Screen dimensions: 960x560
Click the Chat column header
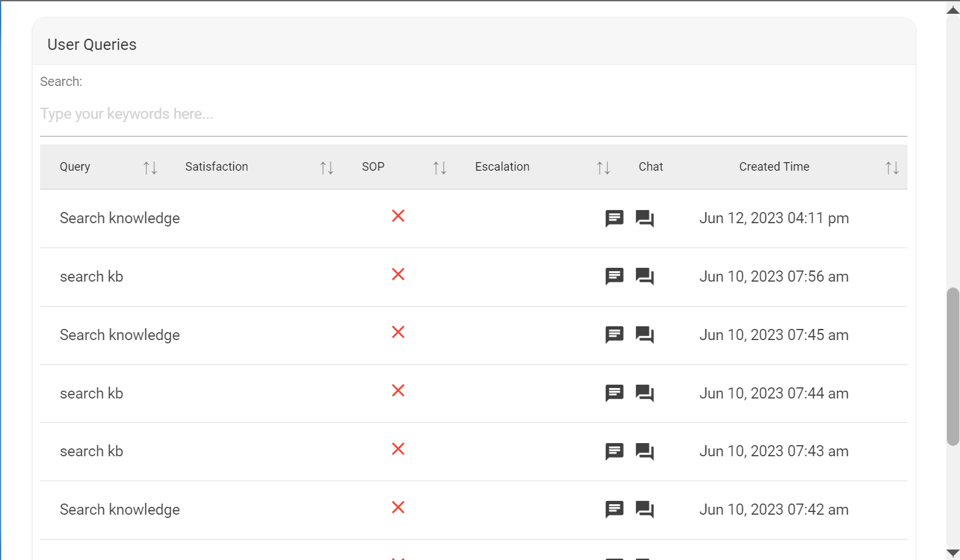coord(651,167)
